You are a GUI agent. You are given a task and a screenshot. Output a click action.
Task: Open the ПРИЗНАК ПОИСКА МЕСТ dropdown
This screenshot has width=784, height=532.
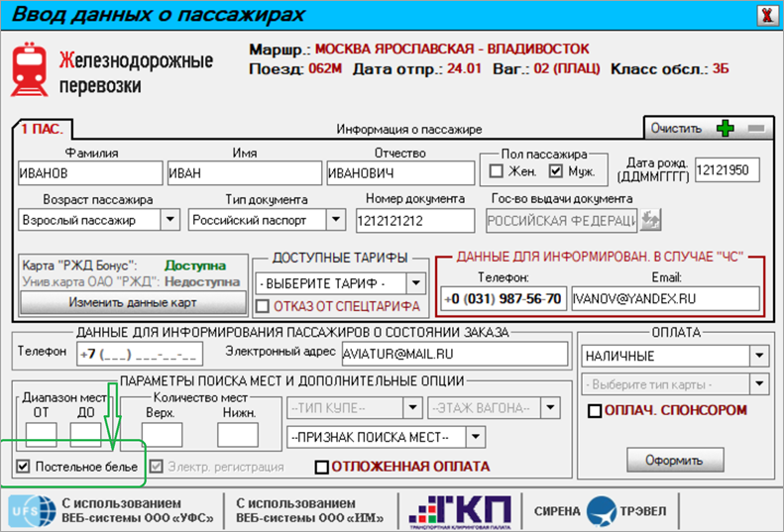pyautogui.click(x=476, y=437)
